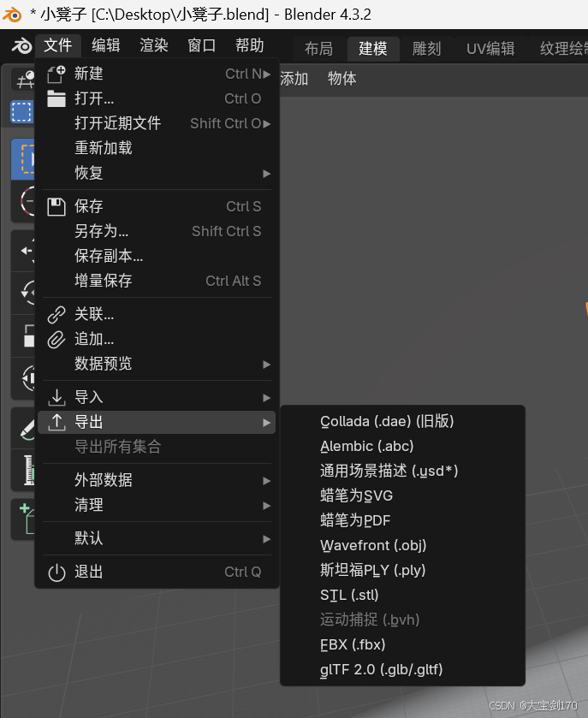Screen dimensions: 588x718
Task: Click the paperclip icon beside 追加...
Action: [56, 339]
